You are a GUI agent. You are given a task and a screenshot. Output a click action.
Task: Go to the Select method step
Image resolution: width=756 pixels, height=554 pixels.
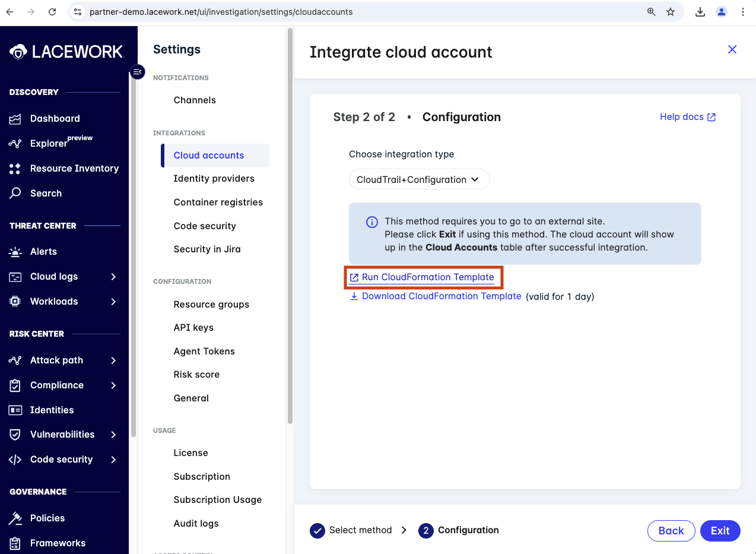click(x=351, y=530)
